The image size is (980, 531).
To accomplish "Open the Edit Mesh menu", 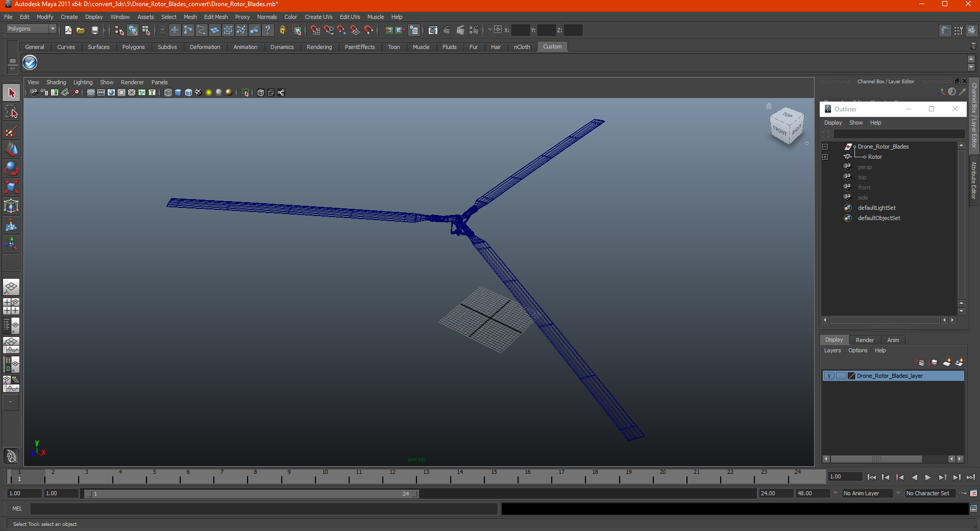I will click(216, 17).
